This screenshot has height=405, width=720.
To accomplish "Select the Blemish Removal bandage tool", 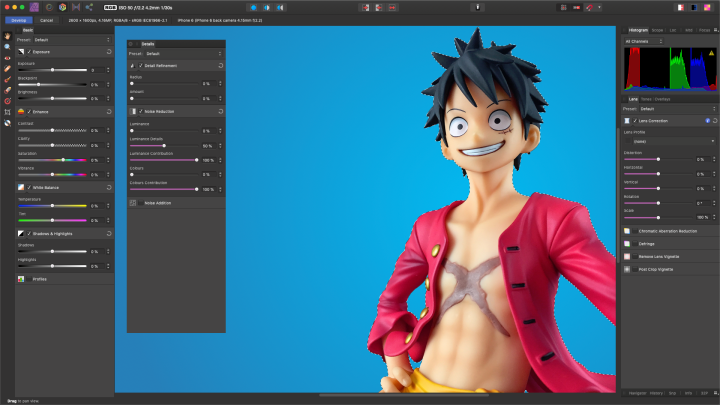I will tap(7, 68).
